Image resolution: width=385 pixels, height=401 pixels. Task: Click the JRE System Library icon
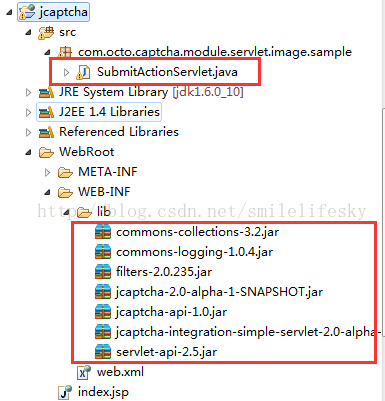click(x=46, y=92)
